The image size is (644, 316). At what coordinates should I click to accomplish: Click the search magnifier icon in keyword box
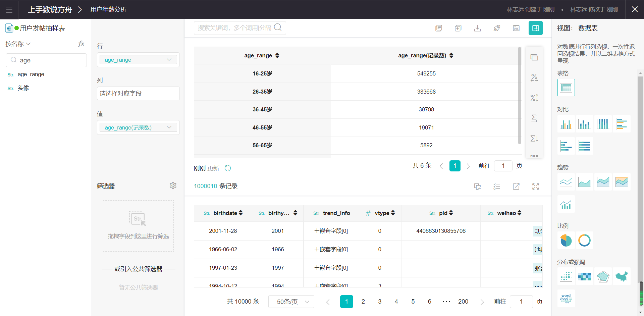coord(278,28)
